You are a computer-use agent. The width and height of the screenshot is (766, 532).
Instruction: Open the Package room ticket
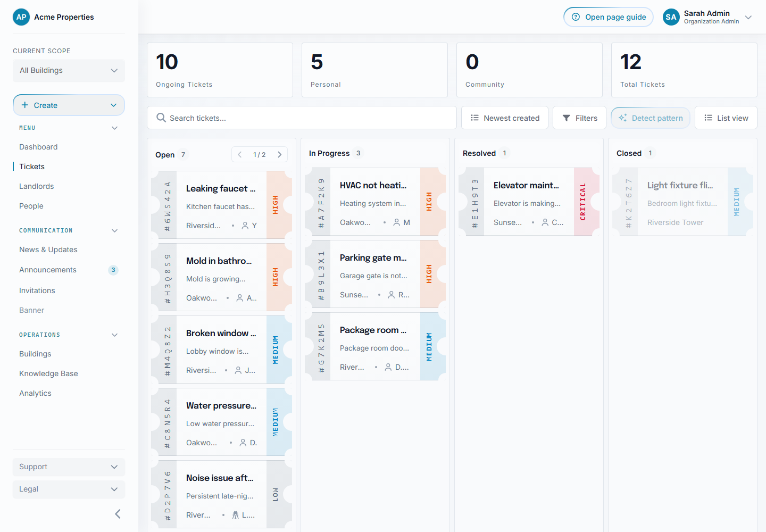click(375, 346)
